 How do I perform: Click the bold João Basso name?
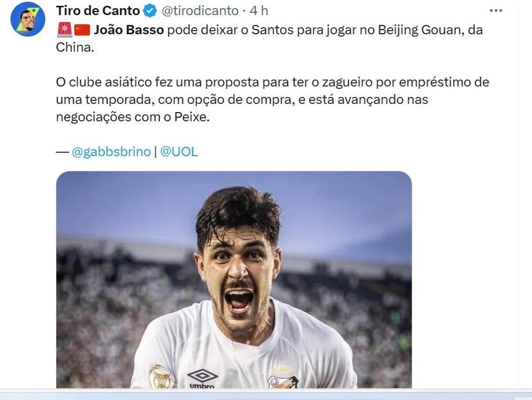[129, 30]
